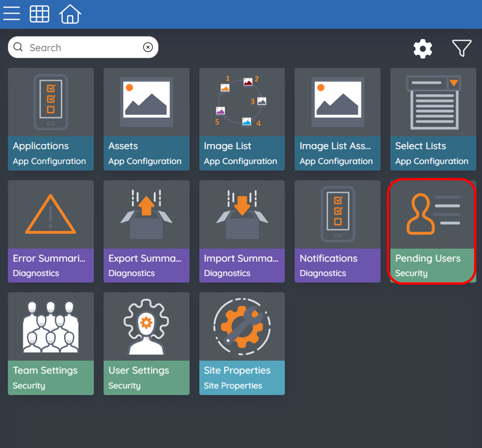The width and height of the screenshot is (482, 448).
Task: Open the hamburger menu
Action: click(12, 14)
